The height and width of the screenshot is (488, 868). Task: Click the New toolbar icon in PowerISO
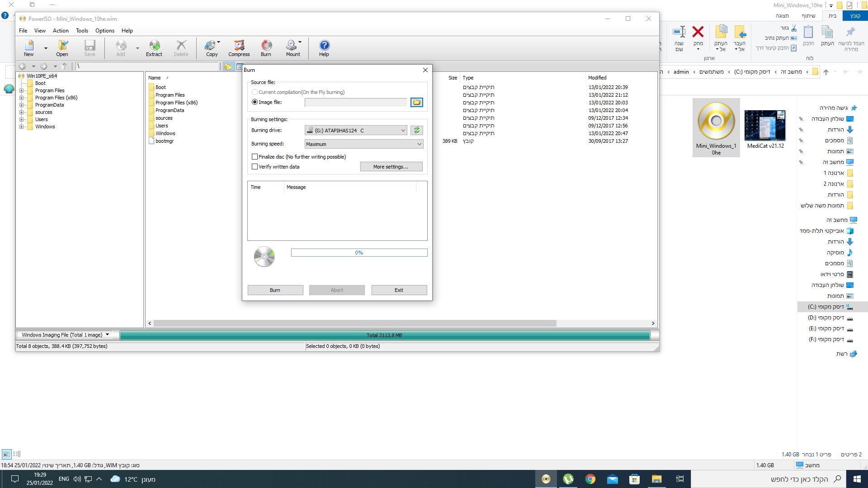[x=29, y=48]
